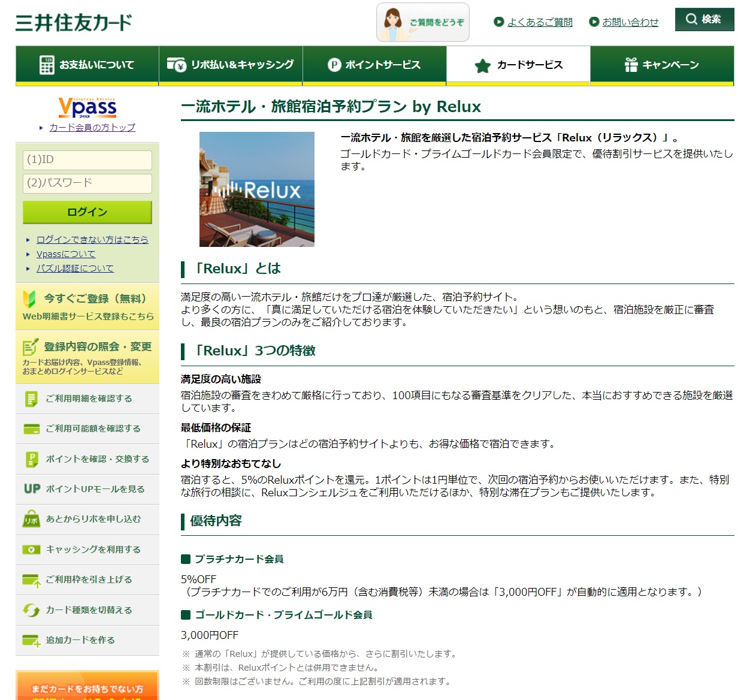Select あとからリボを申し込む text
The image size is (756, 700).
point(93,519)
